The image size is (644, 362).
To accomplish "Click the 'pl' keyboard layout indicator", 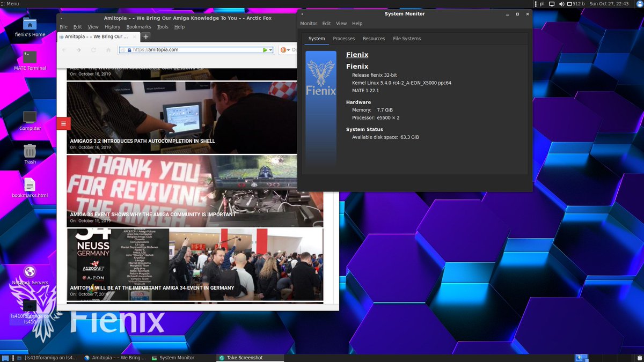I will tap(541, 4).
